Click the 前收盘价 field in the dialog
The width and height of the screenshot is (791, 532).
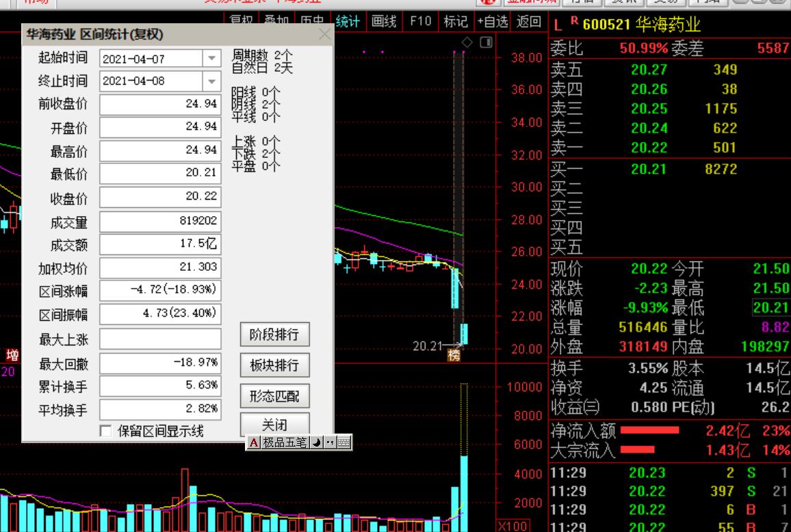(x=160, y=104)
